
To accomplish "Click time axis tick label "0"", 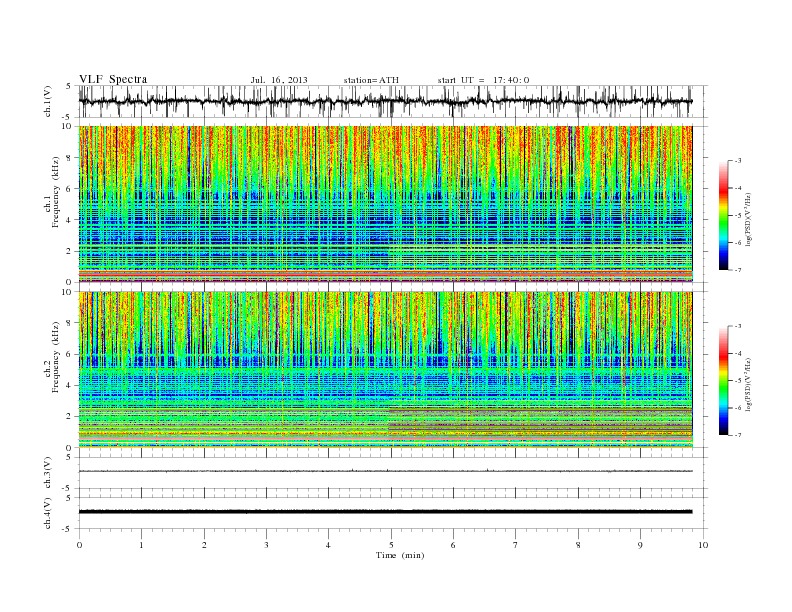I will [79, 545].
